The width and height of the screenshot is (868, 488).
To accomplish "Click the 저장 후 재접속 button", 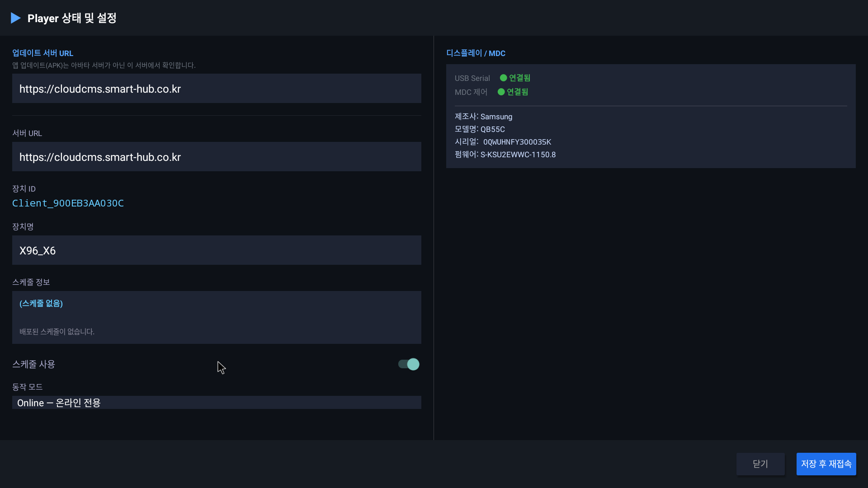I will [826, 464].
